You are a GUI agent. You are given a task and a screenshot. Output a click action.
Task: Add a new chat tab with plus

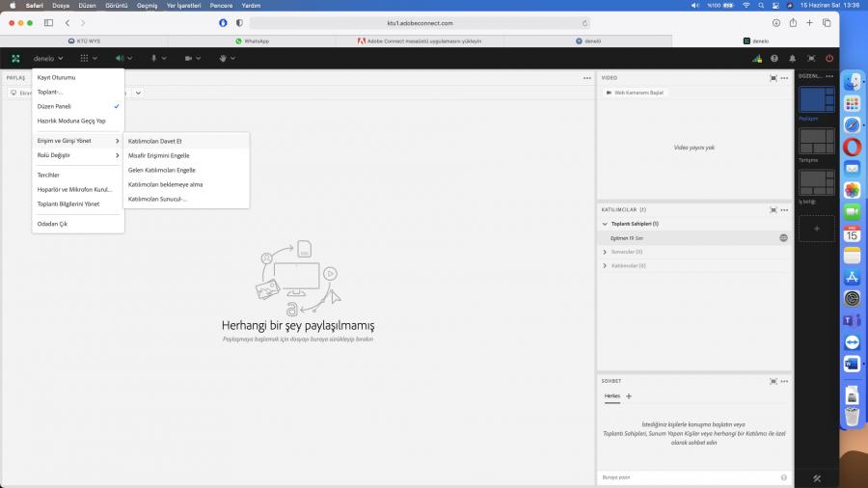[628, 396]
